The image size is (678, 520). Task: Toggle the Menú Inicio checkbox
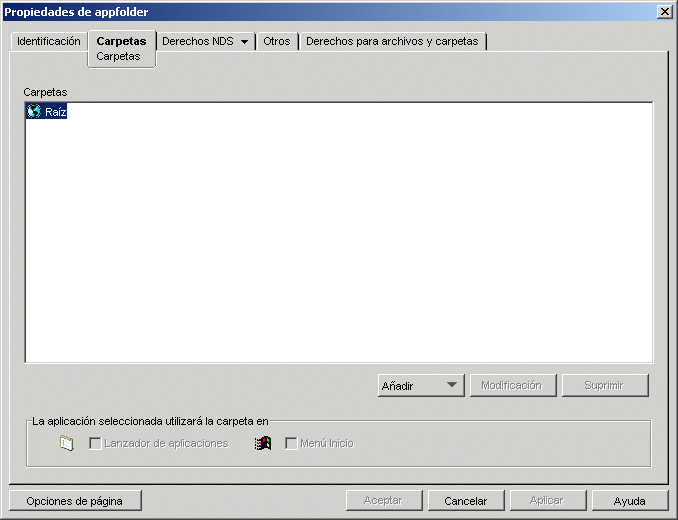pos(291,443)
